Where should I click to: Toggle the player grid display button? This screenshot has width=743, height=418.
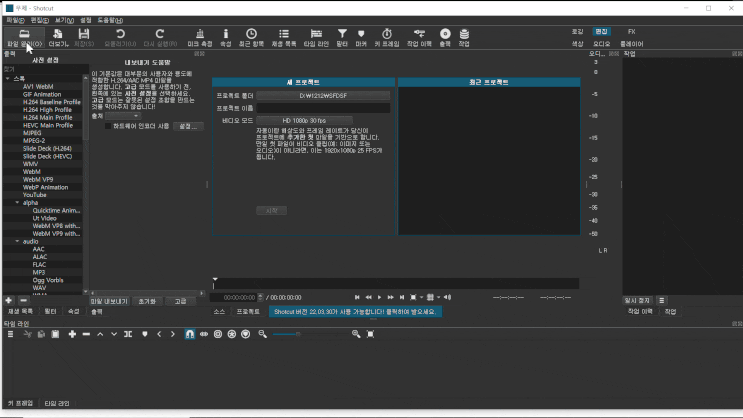pyautogui.click(x=430, y=297)
